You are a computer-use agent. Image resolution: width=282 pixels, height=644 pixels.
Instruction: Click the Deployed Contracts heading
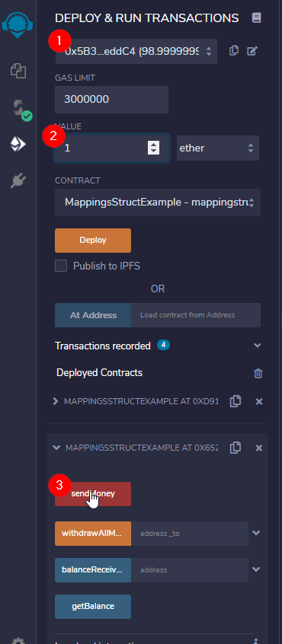tap(100, 372)
